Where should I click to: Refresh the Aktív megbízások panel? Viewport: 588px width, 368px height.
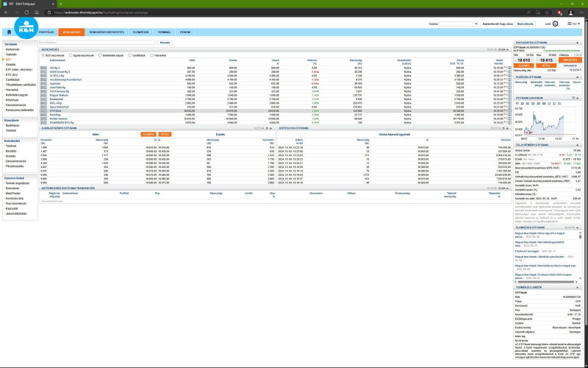click(x=499, y=188)
